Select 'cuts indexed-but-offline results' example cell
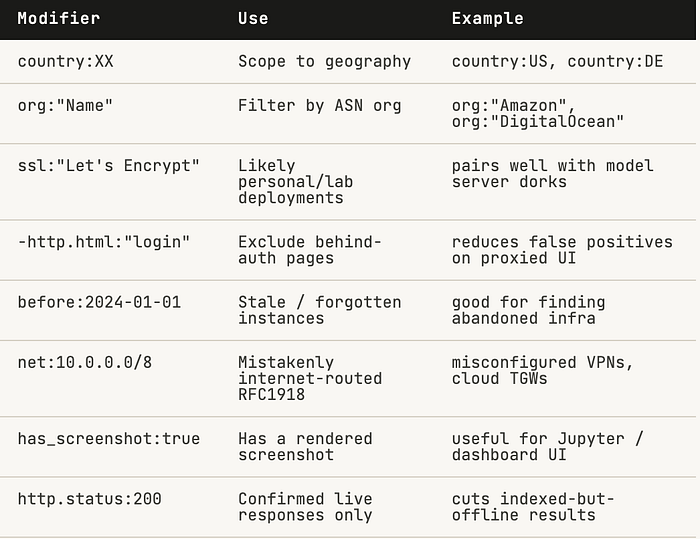This screenshot has width=700, height=539. point(533,507)
